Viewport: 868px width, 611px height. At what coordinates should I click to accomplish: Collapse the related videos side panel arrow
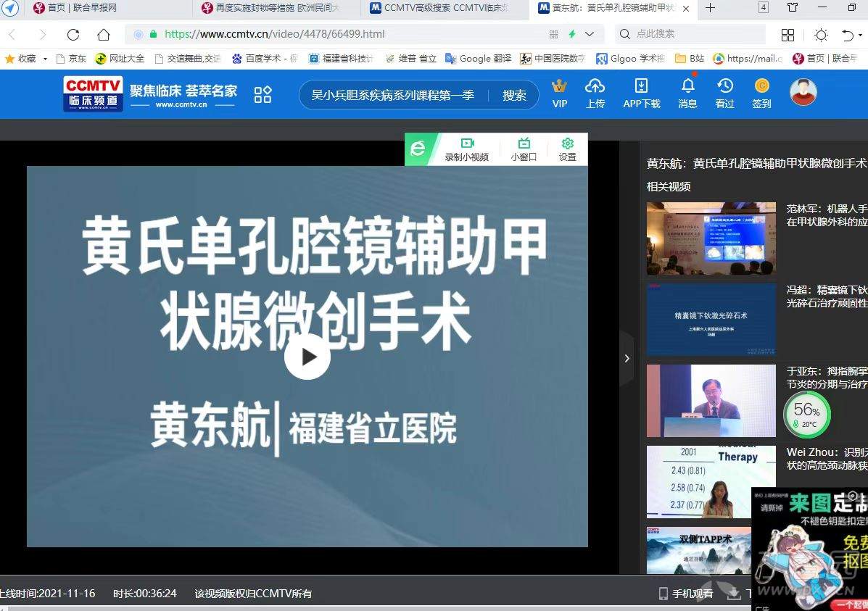(x=627, y=358)
